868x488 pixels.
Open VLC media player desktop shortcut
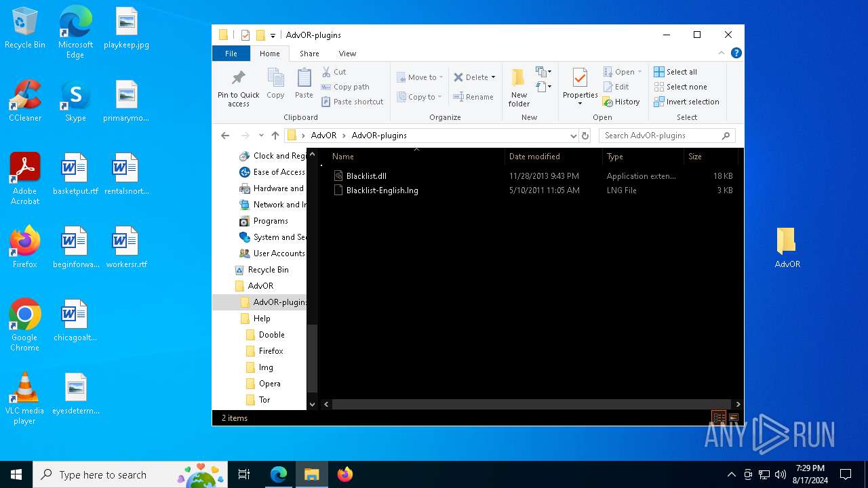(25, 399)
